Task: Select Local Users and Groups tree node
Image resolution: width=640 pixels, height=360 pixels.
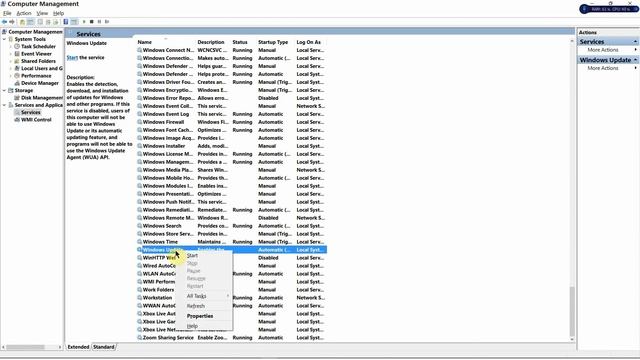Action: [42, 69]
